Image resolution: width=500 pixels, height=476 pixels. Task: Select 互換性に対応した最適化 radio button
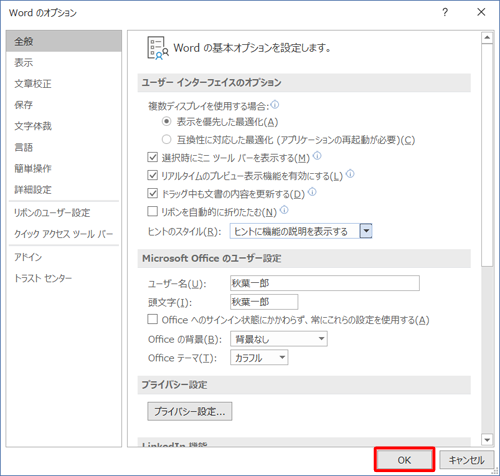[x=167, y=140]
